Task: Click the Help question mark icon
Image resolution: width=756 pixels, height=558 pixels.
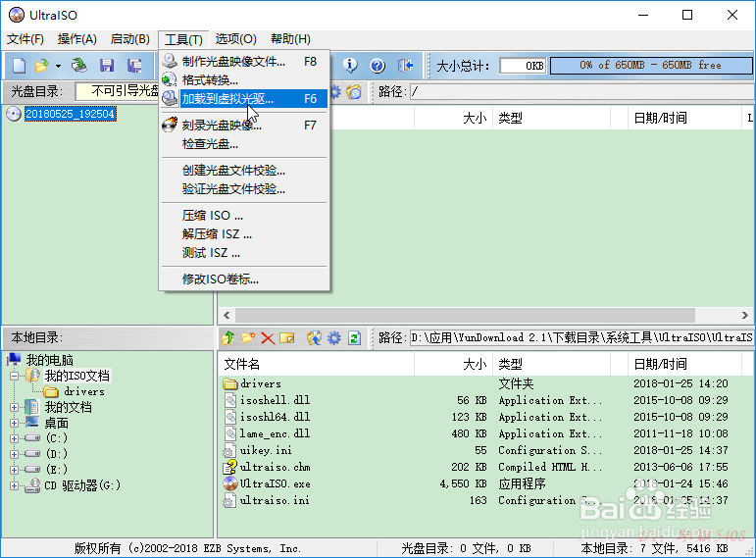Action: pos(378,65)
